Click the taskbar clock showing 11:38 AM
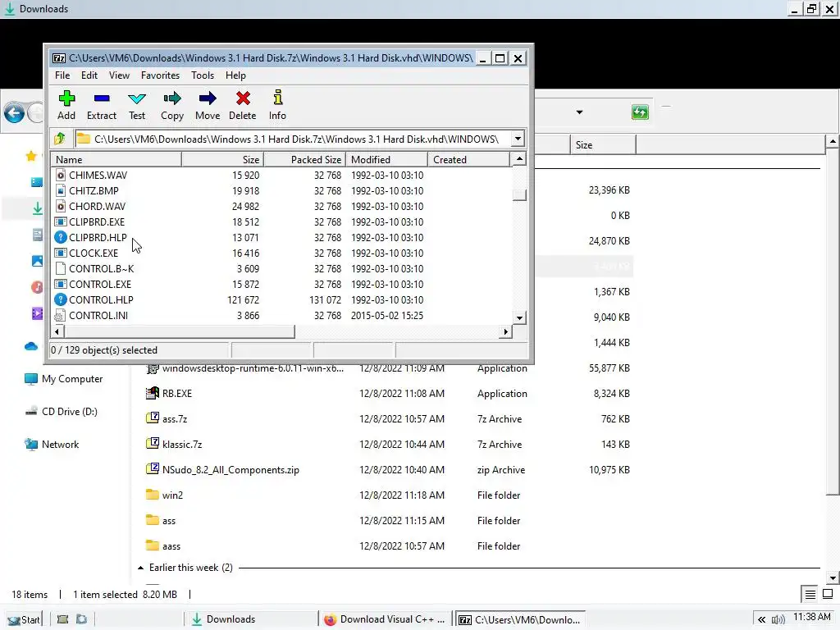 811,617
